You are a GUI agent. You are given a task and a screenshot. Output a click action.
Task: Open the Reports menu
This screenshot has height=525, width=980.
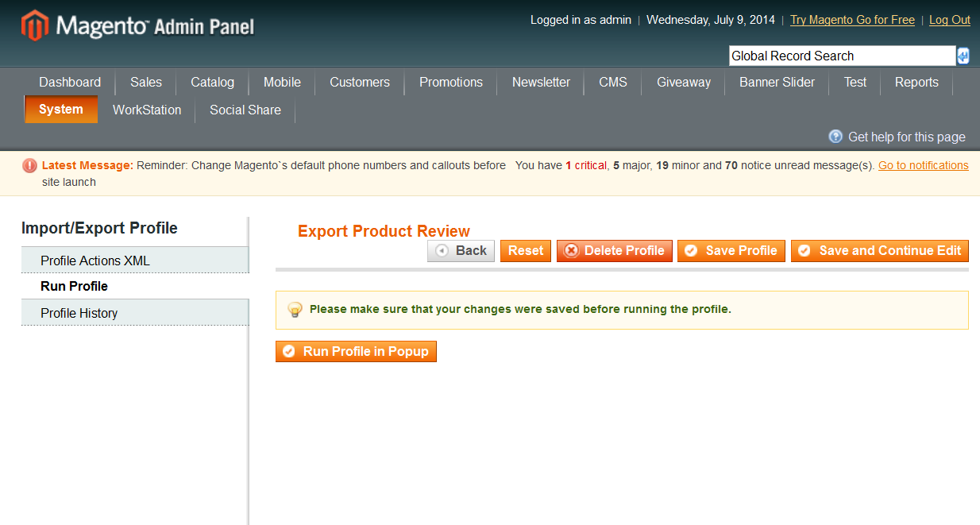916,83
